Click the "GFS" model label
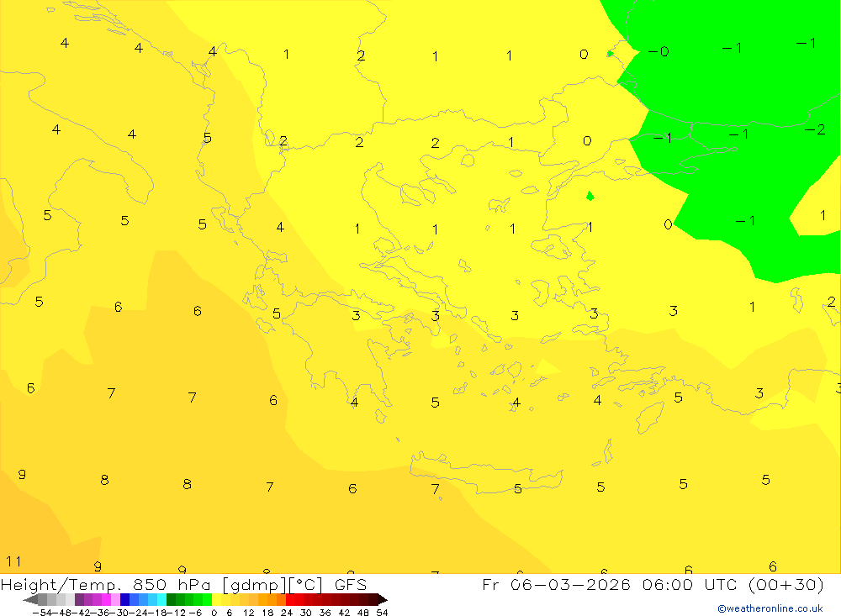Screen dimensions: 841x616 tap(351, 584)
